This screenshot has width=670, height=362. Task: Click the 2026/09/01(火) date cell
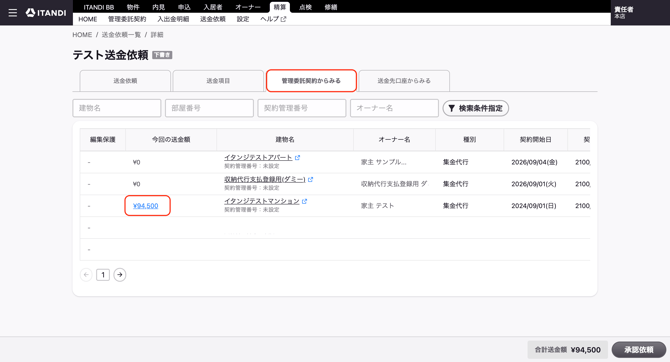pos(534,184)
